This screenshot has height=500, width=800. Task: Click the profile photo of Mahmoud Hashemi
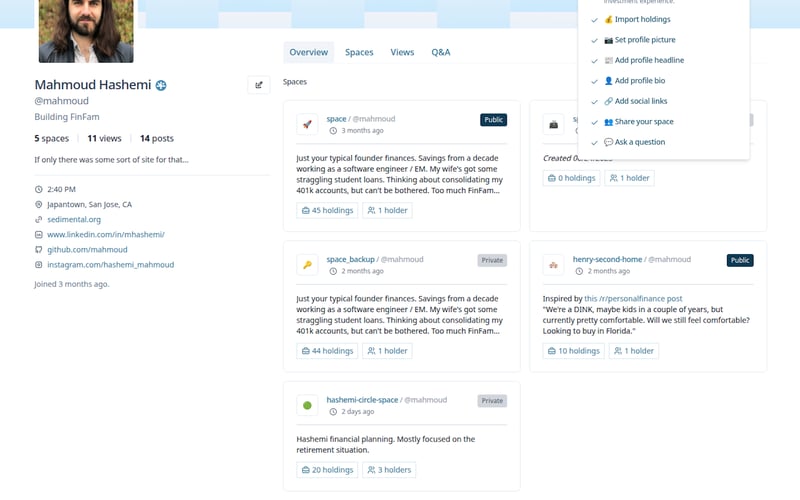[86, 31]
